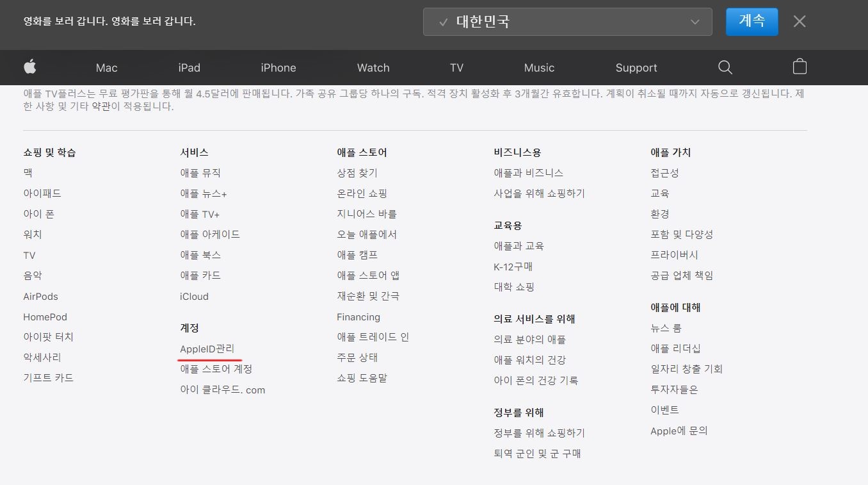This screenshot has width=868, height=485.
Task: Open the 애플 트레이드 인 link
Action: [x=373, y=337]
